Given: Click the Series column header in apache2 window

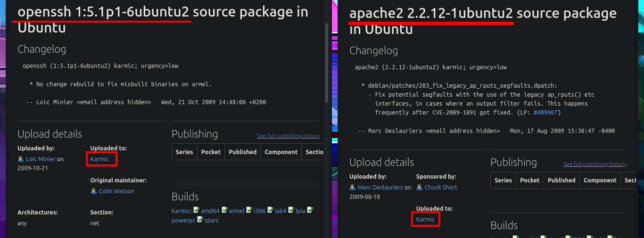Looking at the screenshot, I should 503,180.
